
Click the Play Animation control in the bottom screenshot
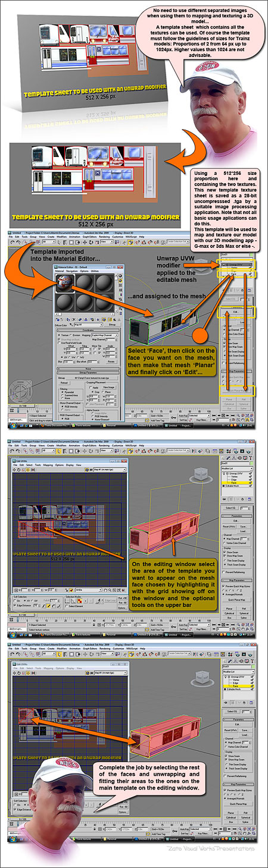(225, 829)
